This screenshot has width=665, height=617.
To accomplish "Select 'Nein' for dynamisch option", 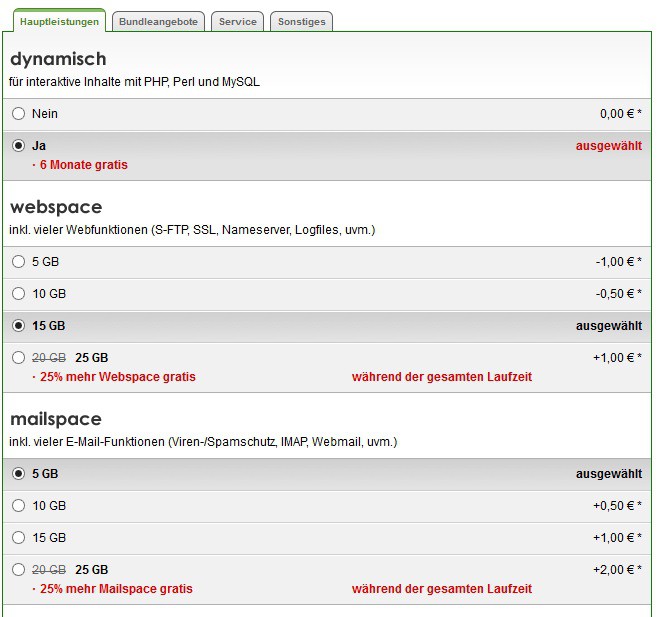I will click(x=19, y=114).
